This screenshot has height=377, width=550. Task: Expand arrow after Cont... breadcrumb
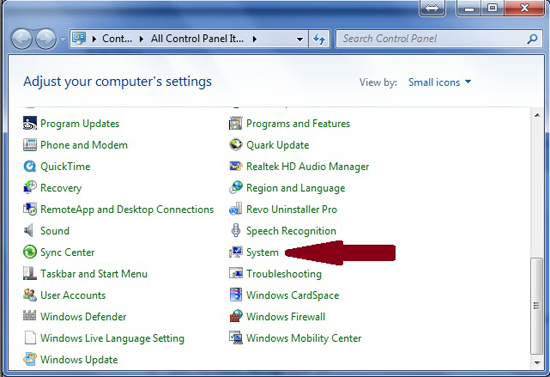(x=141, y=39)
